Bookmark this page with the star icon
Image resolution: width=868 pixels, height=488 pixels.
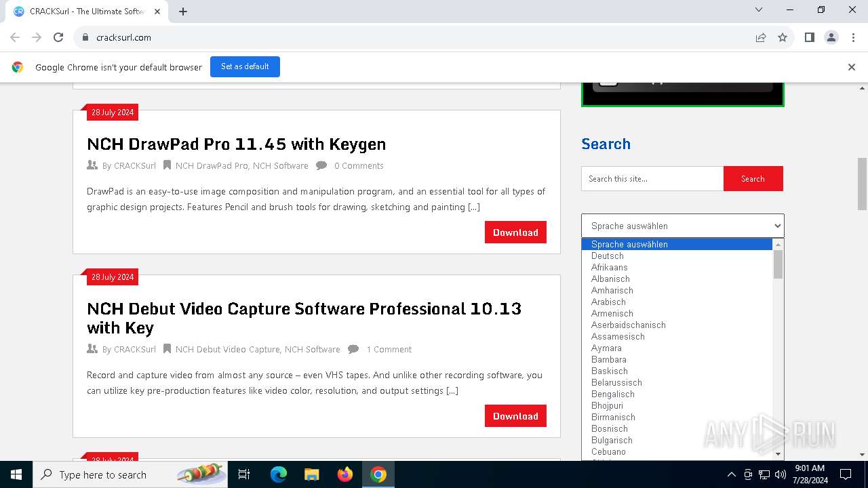click(783, 37)
